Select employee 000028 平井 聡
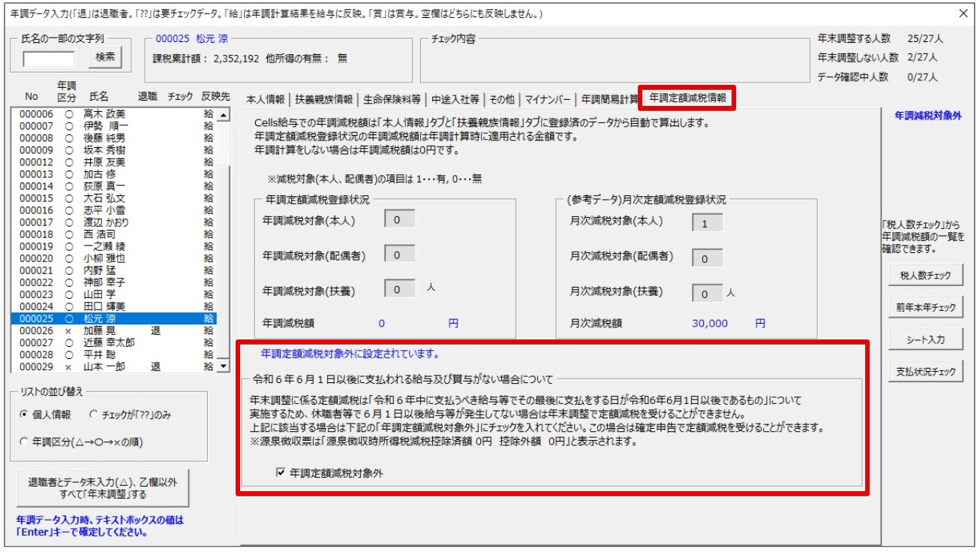The height and width of the screenshot is (552, 980). coord(114,354)
